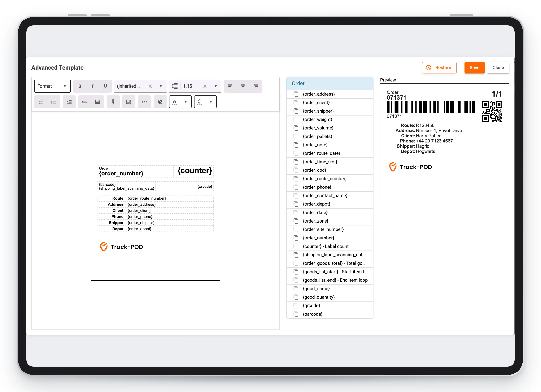Open the text color picker
The image size is (541, 392).
[x=180, y=102]
